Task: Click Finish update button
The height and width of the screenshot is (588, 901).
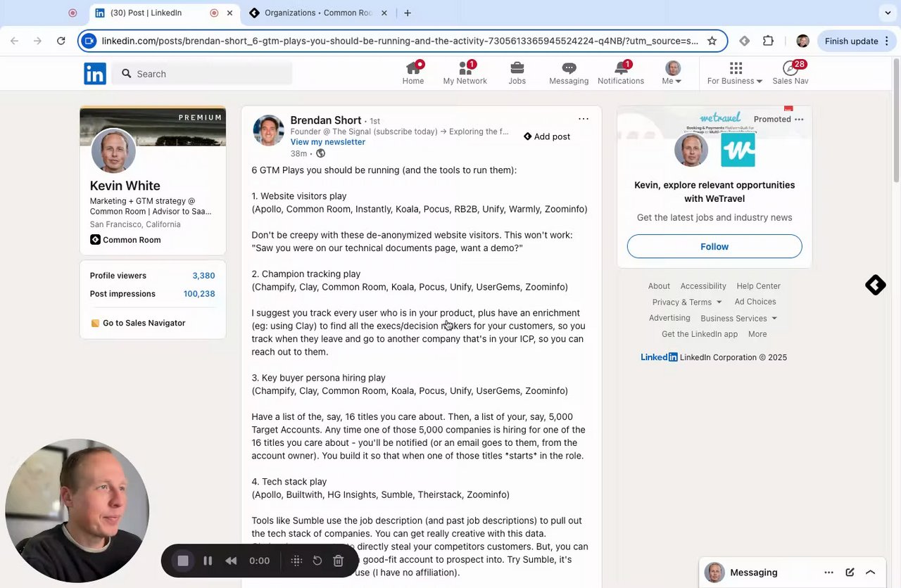Action: click(x=857, y=41)
